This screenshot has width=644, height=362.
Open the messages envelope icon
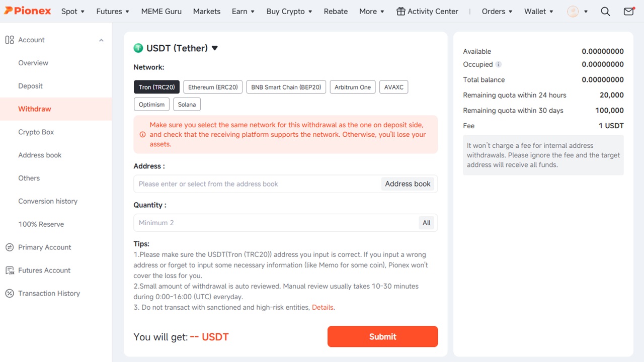pyautogui.click(x=628, y=12)
